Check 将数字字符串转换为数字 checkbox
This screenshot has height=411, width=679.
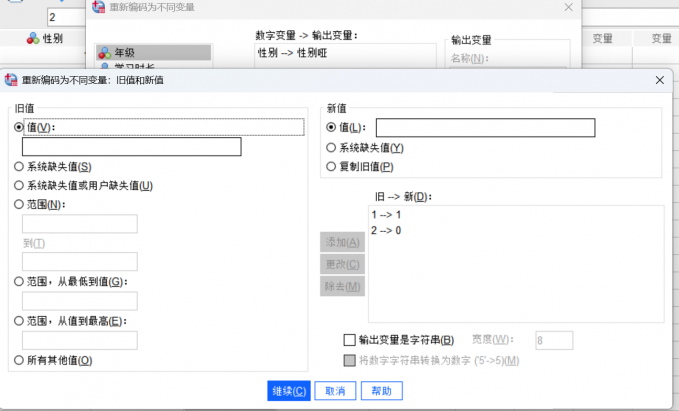(x=349, y=360)
